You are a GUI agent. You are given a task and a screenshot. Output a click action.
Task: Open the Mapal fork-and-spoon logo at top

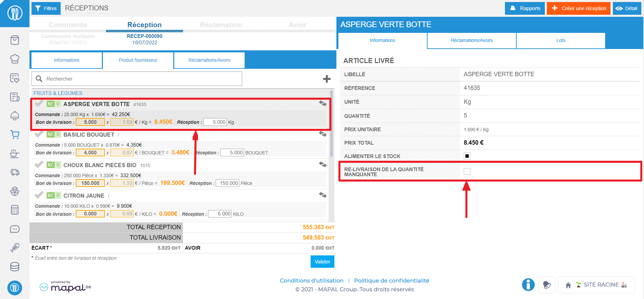point(15,13)
